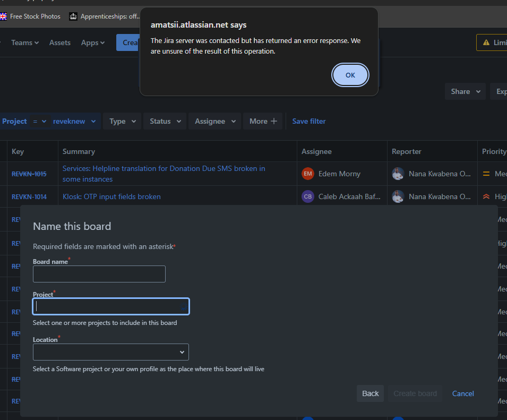Image resolution: width=507 pixels, height=420 pixels.
Task: Open Kiosk OTP input fields broken summary
Action: (x=111, y=196)
